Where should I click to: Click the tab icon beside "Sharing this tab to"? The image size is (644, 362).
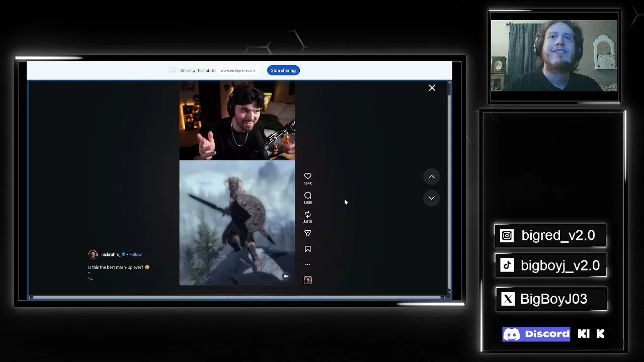pos(173,70)
